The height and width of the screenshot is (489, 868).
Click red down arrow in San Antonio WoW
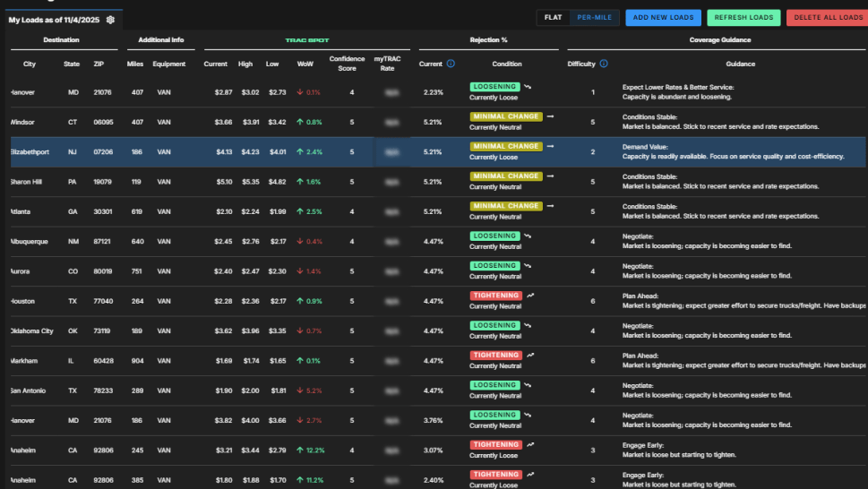click(300, 390)
